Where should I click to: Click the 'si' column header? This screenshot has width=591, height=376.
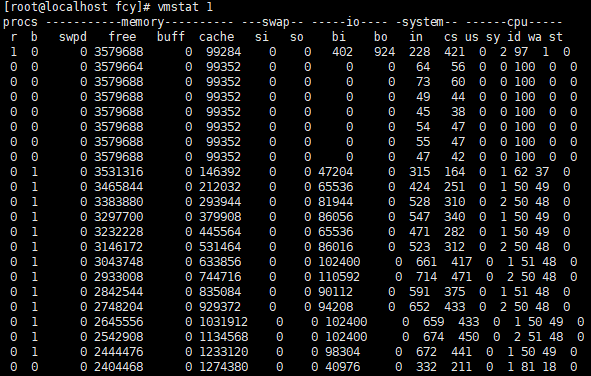tap(262, 37)
